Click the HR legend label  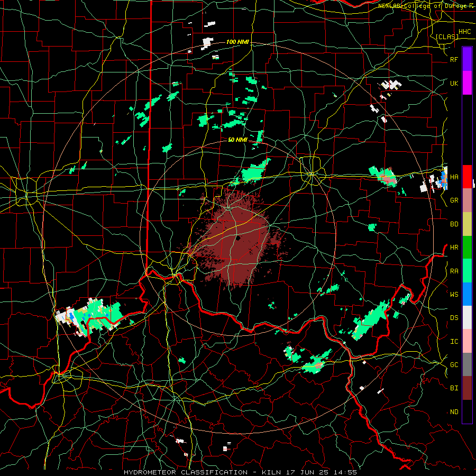[454, 248]
